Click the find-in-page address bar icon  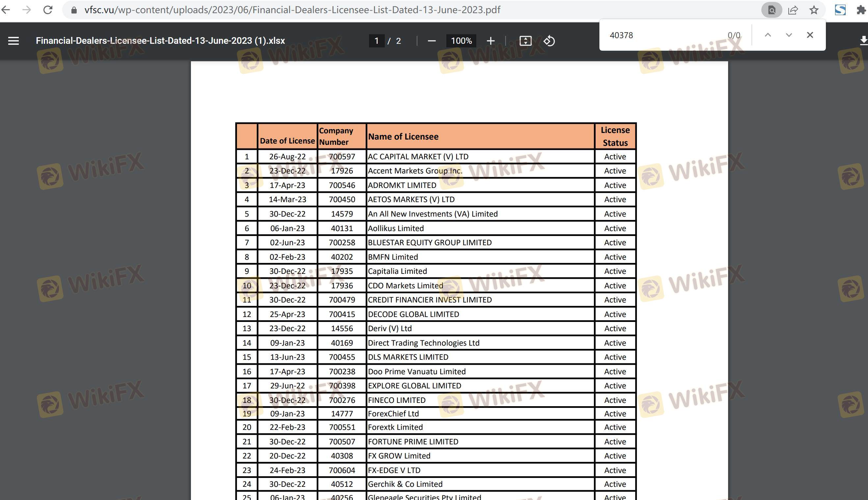tap(771, 10)
